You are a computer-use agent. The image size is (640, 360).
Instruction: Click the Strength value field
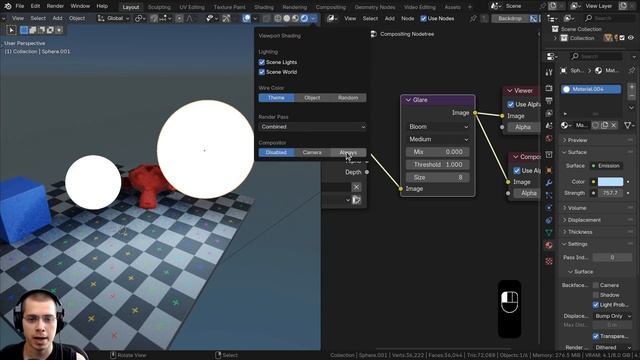pos(611,193)
